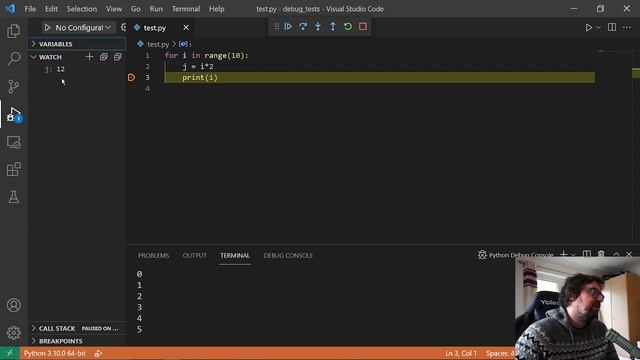Click the highlighted print(i) line

click(x=380, y=77)
